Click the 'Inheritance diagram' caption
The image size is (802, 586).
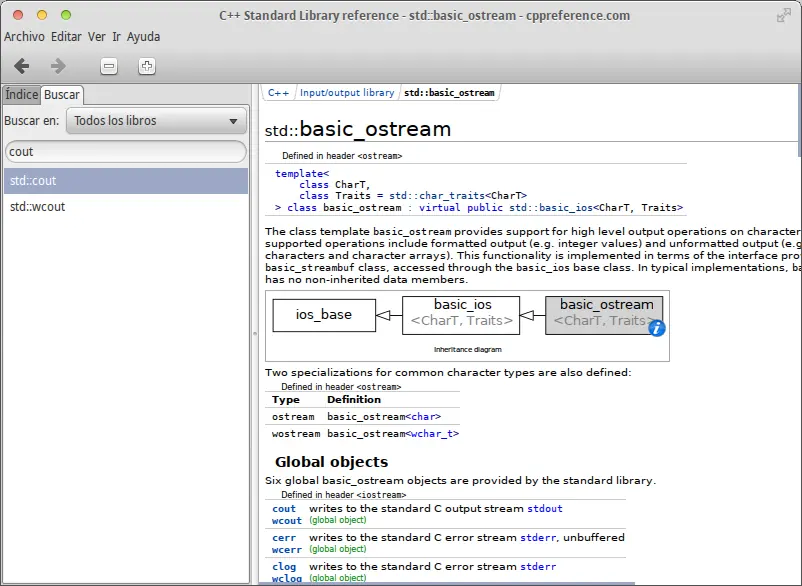click(467, 350)
